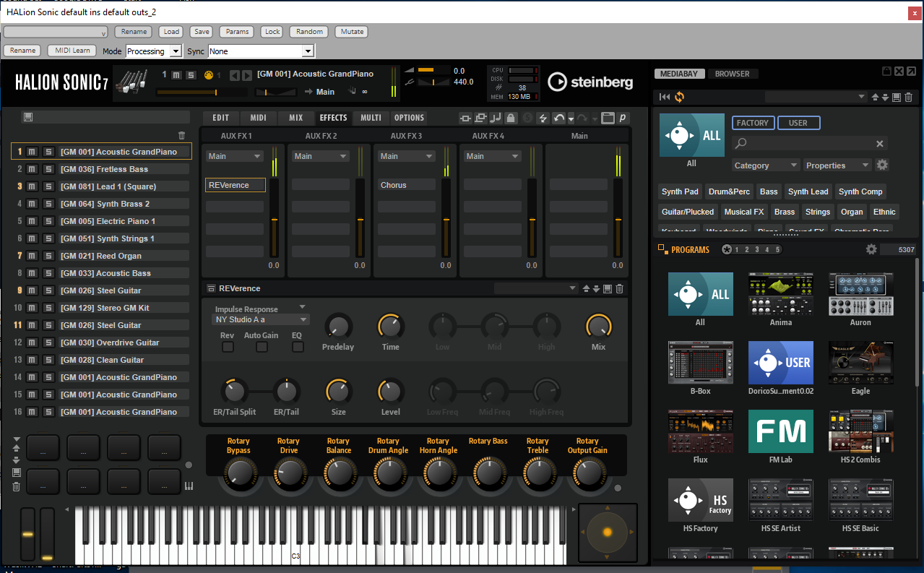The image size is (924, 573).
Task: Clear search with the X icon
Action: coord(880,144)
